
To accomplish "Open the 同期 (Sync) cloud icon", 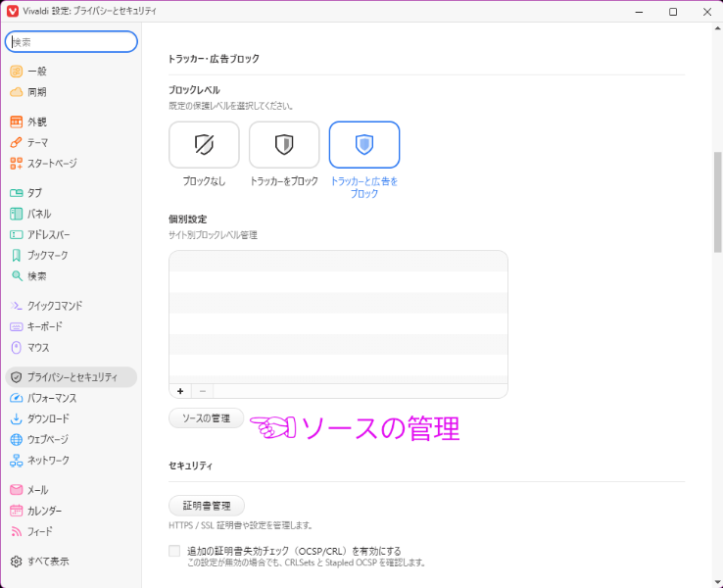I will pyautogui.click(x=16, y=92).
